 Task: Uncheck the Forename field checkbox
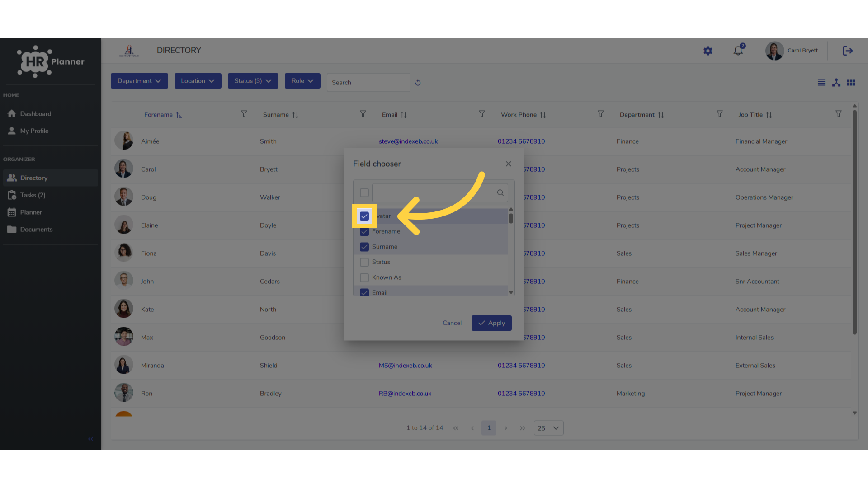[364, 232]
